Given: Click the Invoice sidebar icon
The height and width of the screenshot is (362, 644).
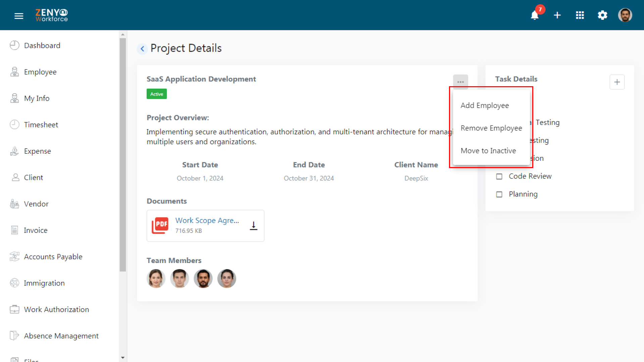Looking at the screenshot, I should (14, 230).
